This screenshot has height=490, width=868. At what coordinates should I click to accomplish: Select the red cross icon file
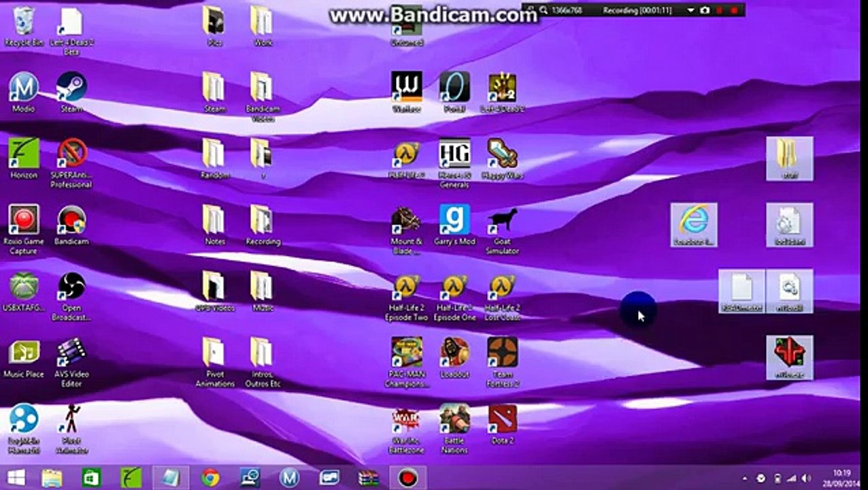tap(790, 357)
